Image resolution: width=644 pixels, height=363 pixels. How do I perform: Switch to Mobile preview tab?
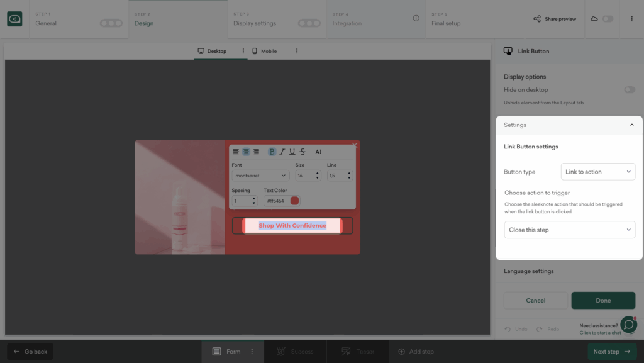(x=264, y=51)
